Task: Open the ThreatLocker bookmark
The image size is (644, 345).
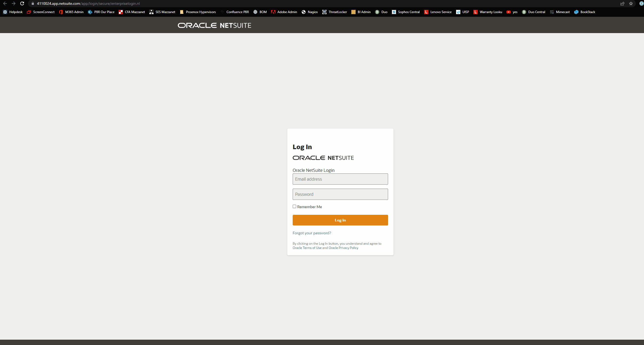Action: (335, 12)
